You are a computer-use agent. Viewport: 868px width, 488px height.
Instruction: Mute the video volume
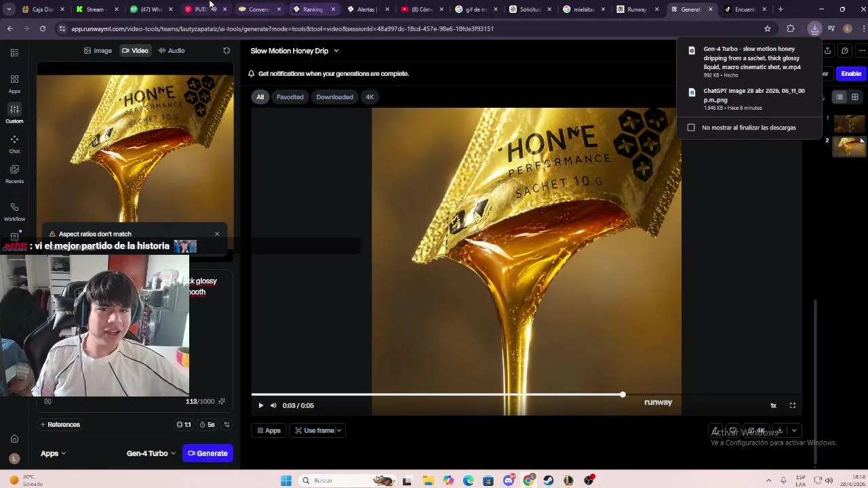pyautogui.click(x=273, y=405)
